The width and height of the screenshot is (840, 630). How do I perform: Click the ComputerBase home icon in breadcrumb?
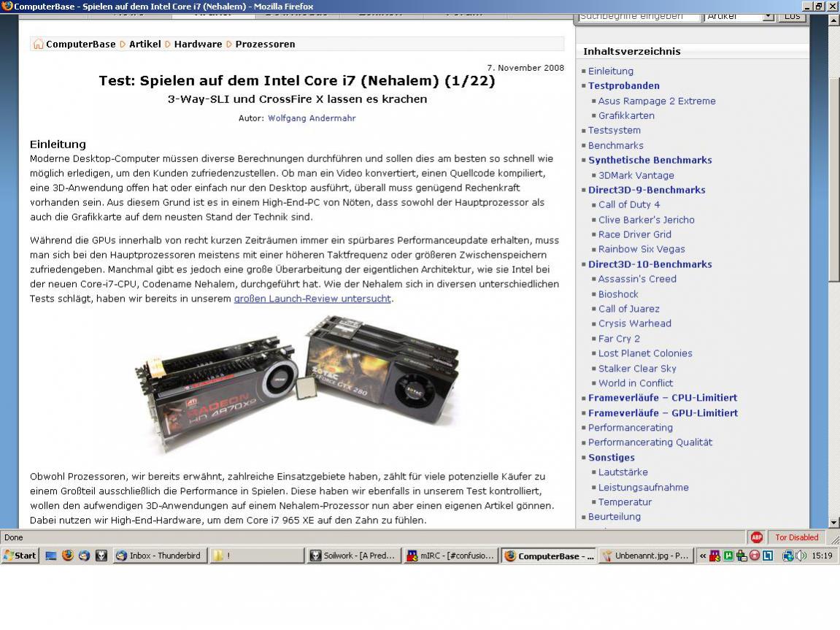[38, 44]
